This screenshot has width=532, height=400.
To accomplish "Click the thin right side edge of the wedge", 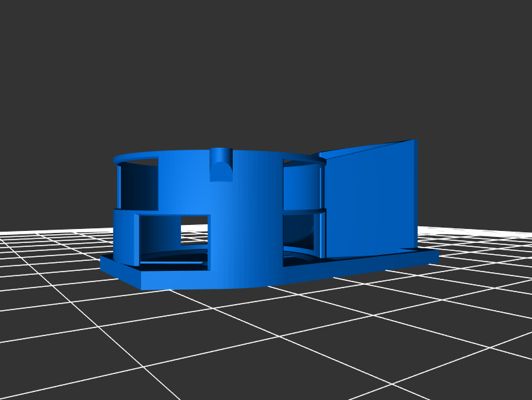I will click(416, 193).
